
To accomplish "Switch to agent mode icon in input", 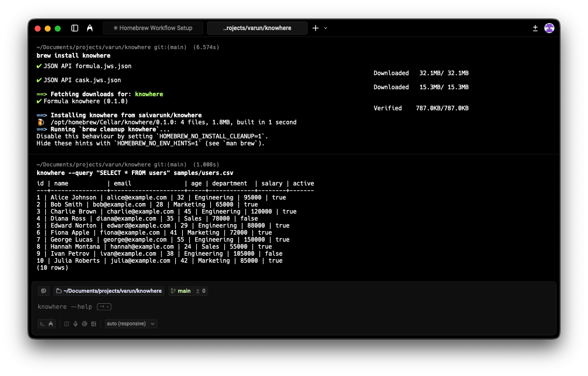I will pyautogui.click(x=51, y=324).
